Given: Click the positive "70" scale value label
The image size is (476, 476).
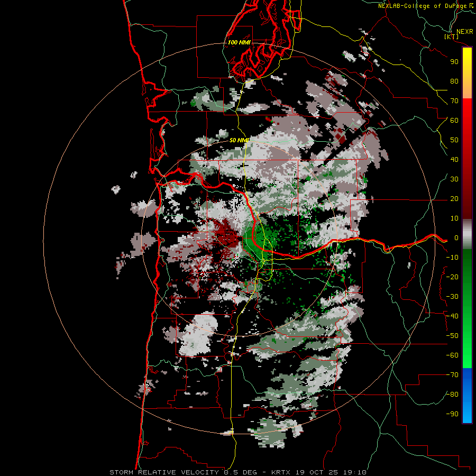Looking at the screenshot, I should coord(454,100).
